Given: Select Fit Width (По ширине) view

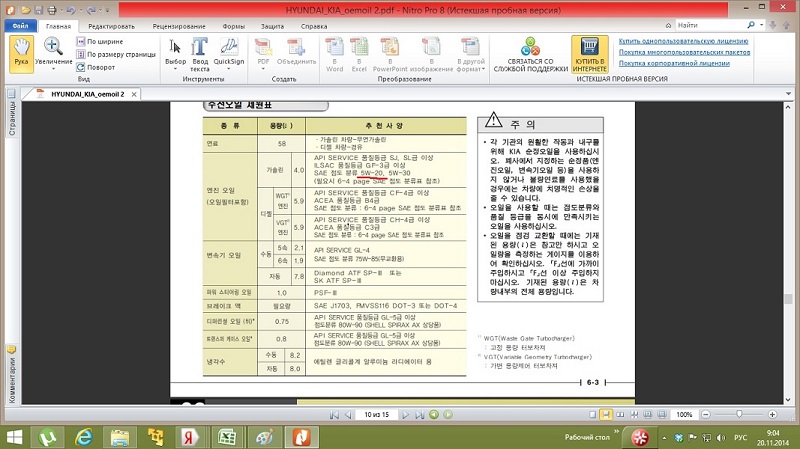Looking at the screenshot, I should click(x=104, y=41).
